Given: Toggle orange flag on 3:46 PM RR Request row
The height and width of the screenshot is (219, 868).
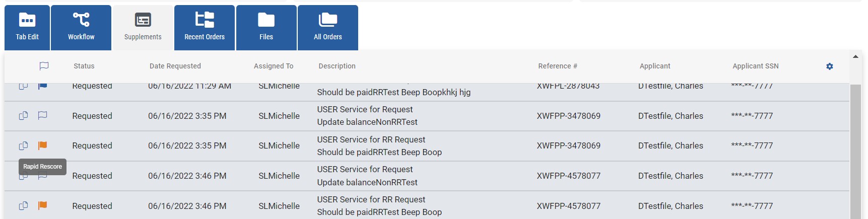Looking at the screenshot, I should tap(43, 205).
